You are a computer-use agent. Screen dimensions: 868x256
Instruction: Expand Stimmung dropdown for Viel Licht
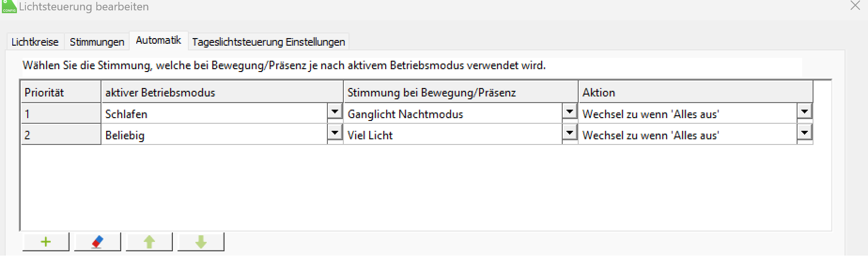(569, 133)
